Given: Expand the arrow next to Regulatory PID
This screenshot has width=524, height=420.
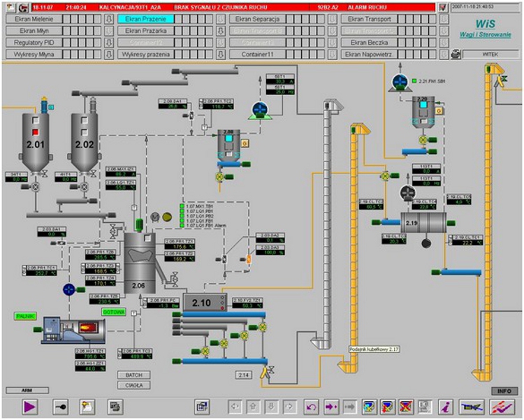Looking at the screenshot, I should (108, 43).
